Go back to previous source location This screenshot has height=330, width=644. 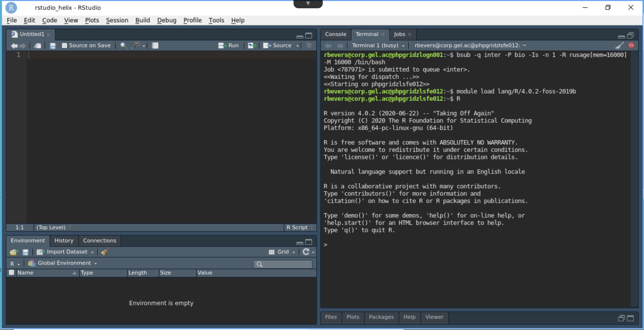(14, 46)
